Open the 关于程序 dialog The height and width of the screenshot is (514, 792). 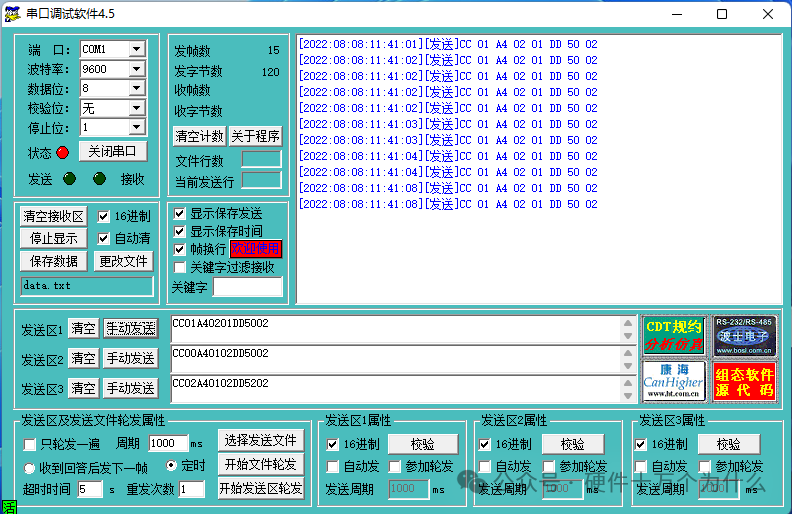256,136
